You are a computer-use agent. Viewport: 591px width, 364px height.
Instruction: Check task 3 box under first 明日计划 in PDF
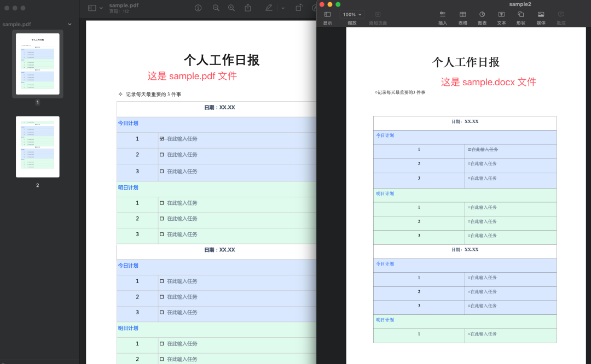coord(161,234)
